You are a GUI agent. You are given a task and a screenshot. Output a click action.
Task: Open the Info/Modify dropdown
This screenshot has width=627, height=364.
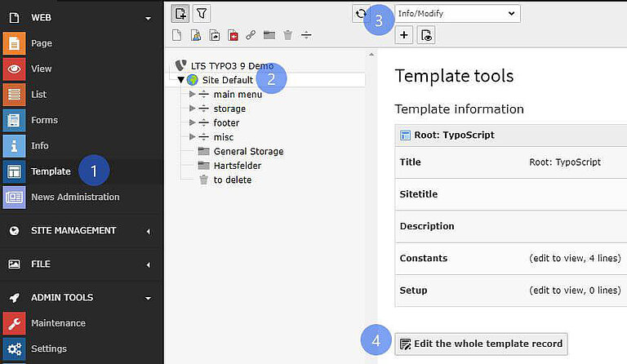(x=457, y=13)
